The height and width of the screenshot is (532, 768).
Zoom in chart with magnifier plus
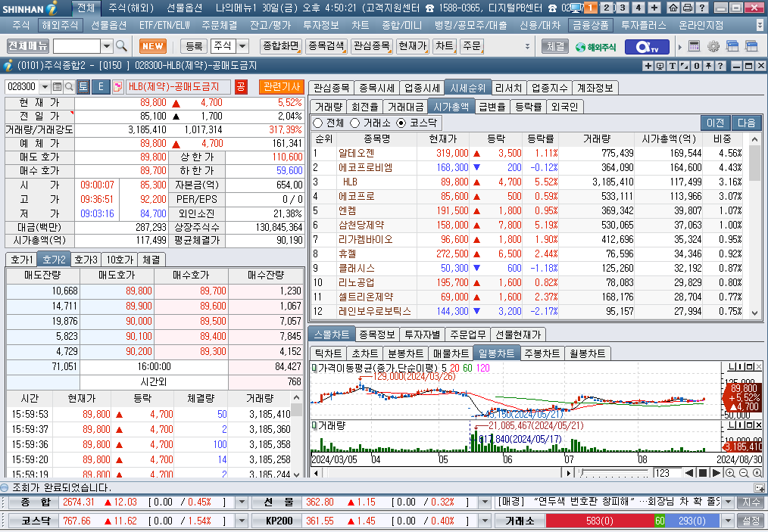[730, 473]
